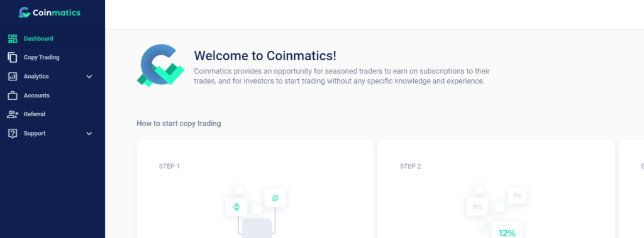The height and width of the screenshot is (238, 644).
Task: Click the STEP 2 card
Action: point(496,189)
